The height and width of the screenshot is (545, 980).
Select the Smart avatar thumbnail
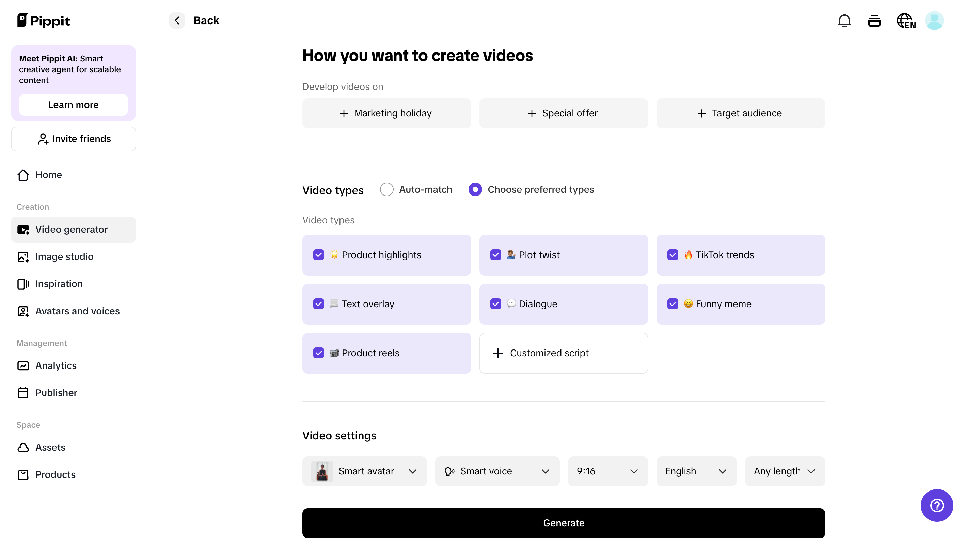322,471
